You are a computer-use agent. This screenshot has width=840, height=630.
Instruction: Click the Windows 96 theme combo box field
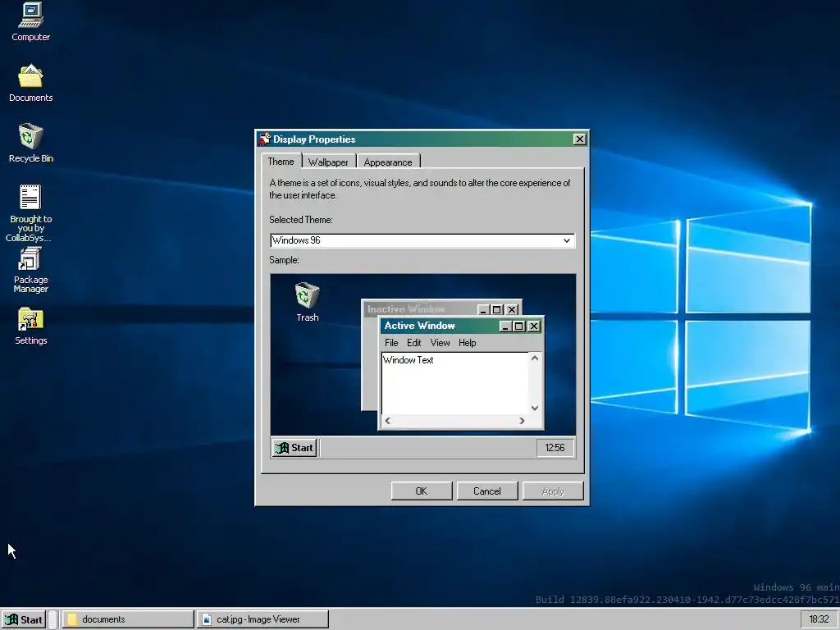tap(422, 240)
